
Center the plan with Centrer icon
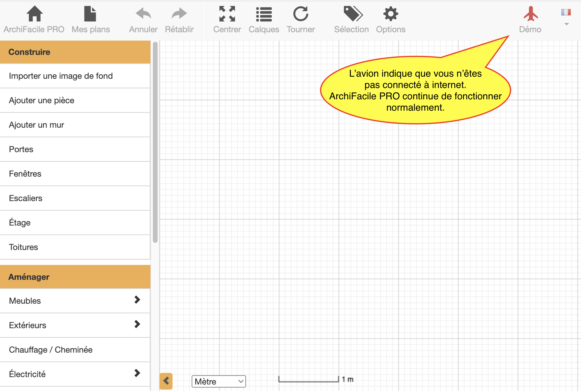227,14
